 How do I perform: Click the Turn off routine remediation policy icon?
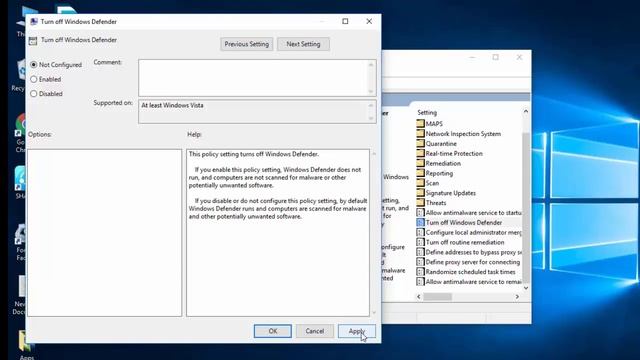pyautogui.click(x=420, y=242)
